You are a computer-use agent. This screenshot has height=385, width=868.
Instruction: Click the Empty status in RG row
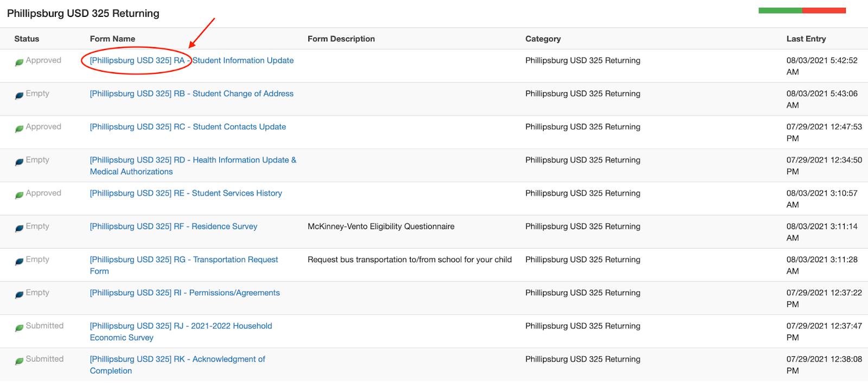click(37, 259)
